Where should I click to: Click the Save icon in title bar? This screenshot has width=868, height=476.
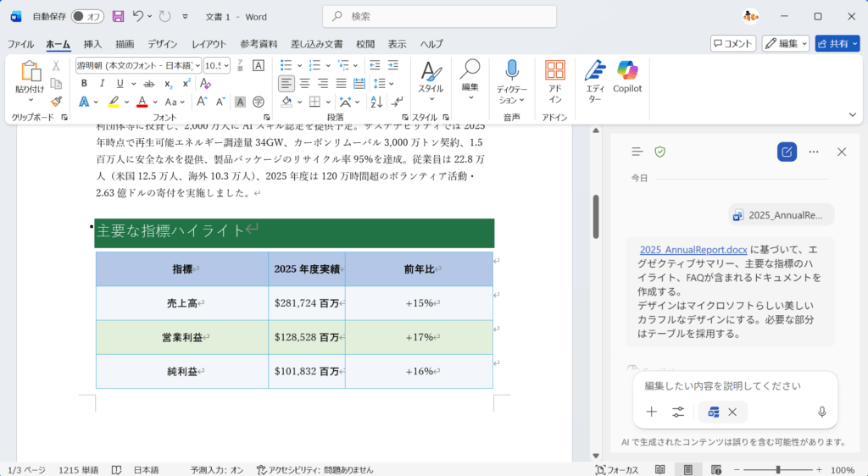pyautogui.click(x=118, y=16)
